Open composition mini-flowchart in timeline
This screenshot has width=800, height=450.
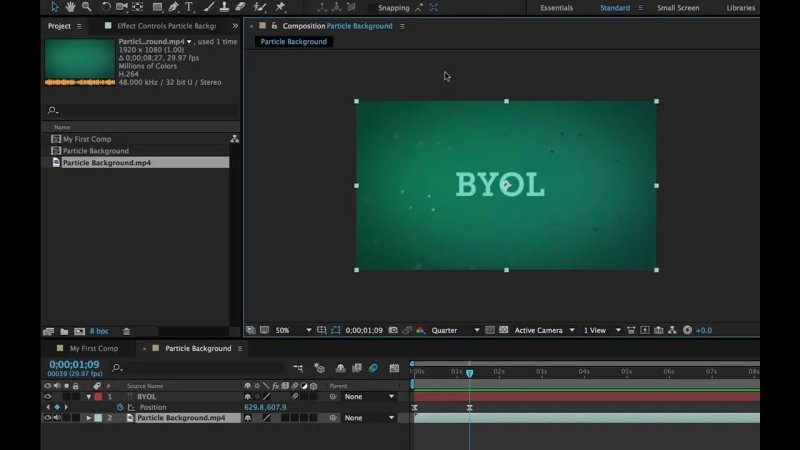pyautogui.click(x=298, y=368)
